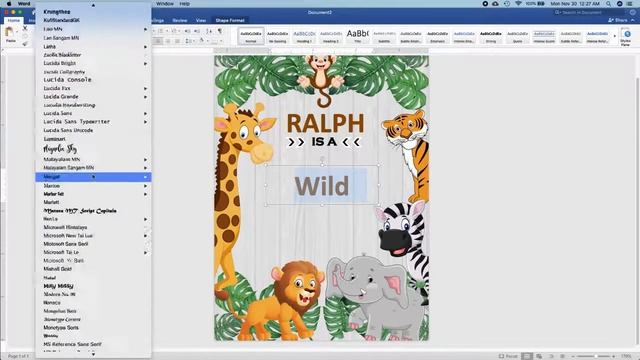Switch to the Review ribbon tab
This screenshot has height=360, width=640.
click(180, 20)
